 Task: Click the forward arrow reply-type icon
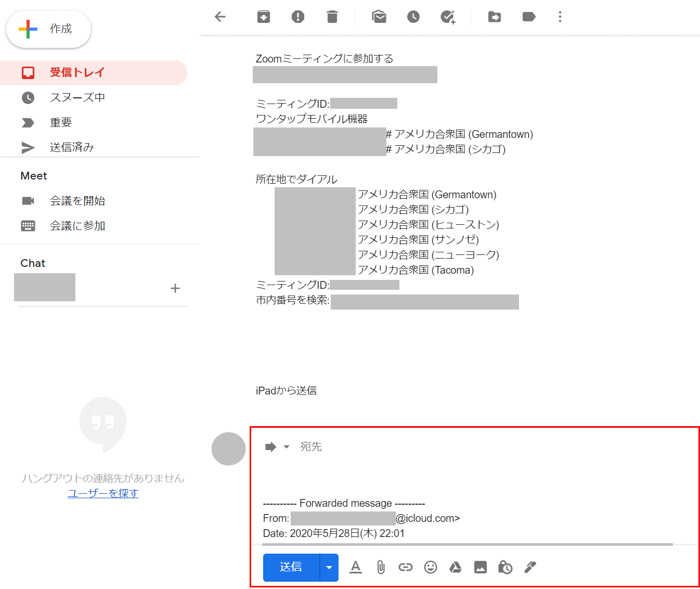270,447
